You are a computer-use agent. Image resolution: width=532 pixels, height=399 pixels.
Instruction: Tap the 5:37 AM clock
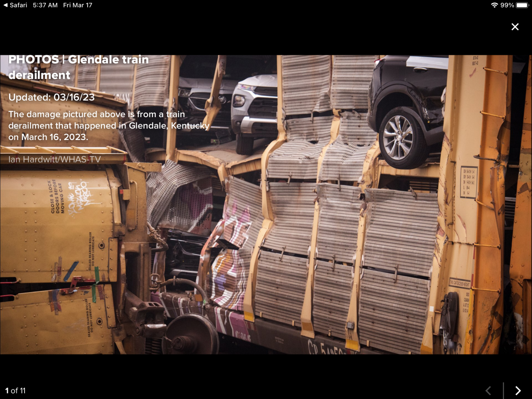point(45,5)
